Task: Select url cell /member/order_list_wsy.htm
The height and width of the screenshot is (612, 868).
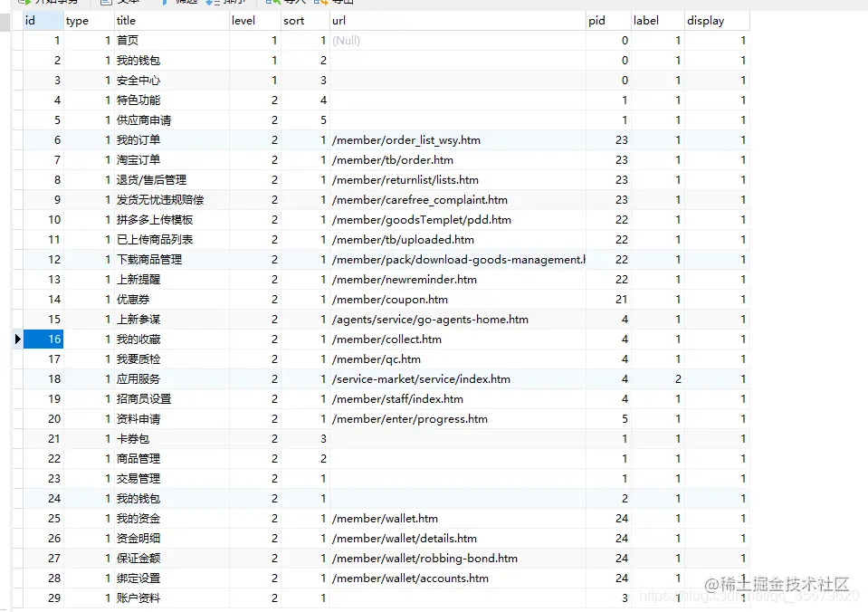Action: pyautogui.click(x=458, y=140)
